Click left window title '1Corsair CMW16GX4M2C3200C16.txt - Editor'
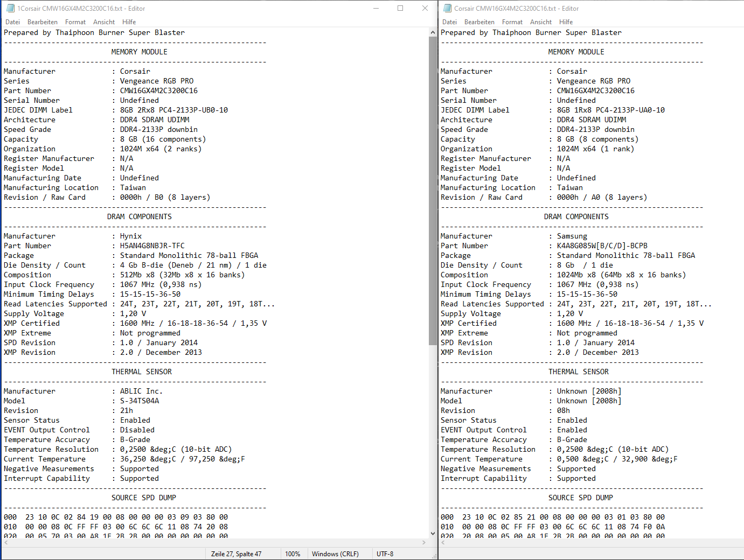744x560 pixels. (x=81, y=8)
